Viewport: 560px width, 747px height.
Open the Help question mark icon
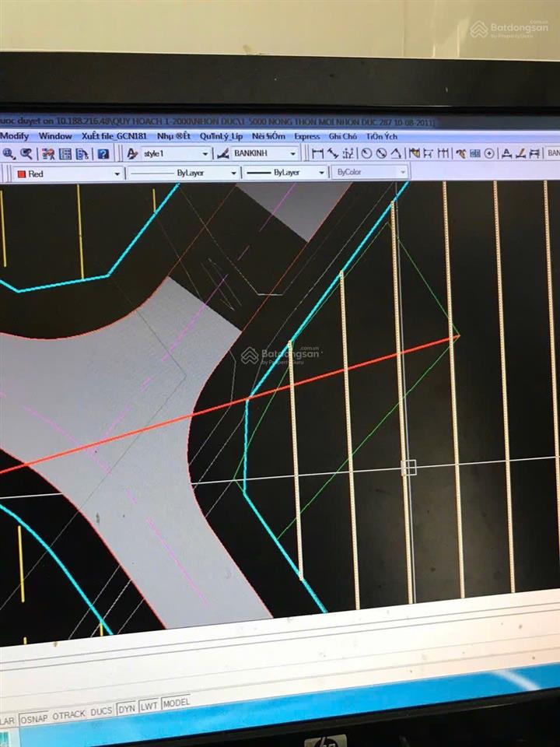coord(103,154)
